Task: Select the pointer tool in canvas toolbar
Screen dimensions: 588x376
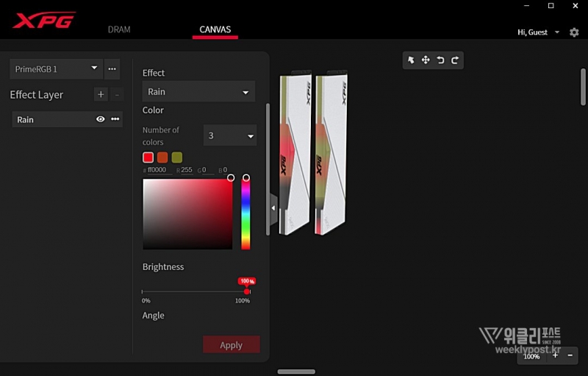Action: coord(412,60)
